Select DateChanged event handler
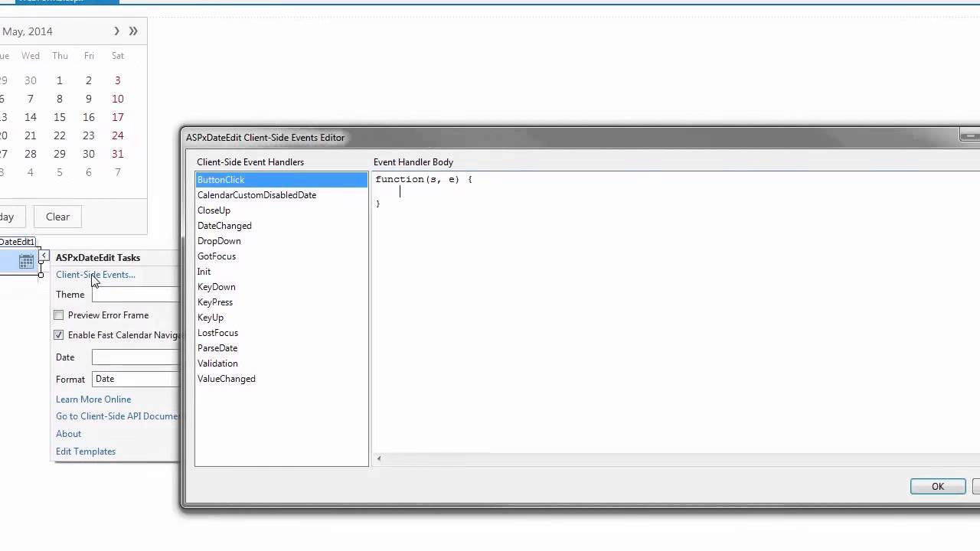Screen dimensions: 980x551 click(281, 226)
